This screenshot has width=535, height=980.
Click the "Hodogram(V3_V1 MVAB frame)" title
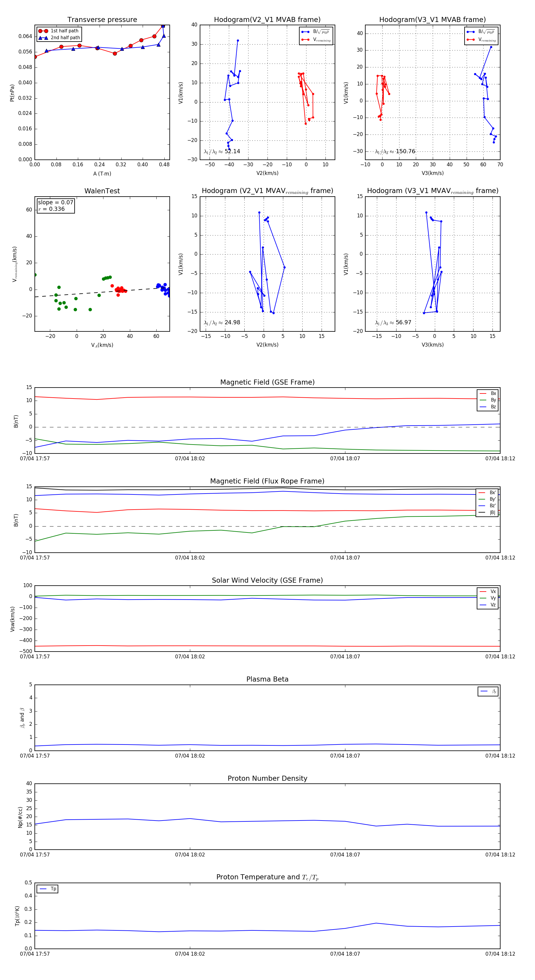tap(432, 20)
